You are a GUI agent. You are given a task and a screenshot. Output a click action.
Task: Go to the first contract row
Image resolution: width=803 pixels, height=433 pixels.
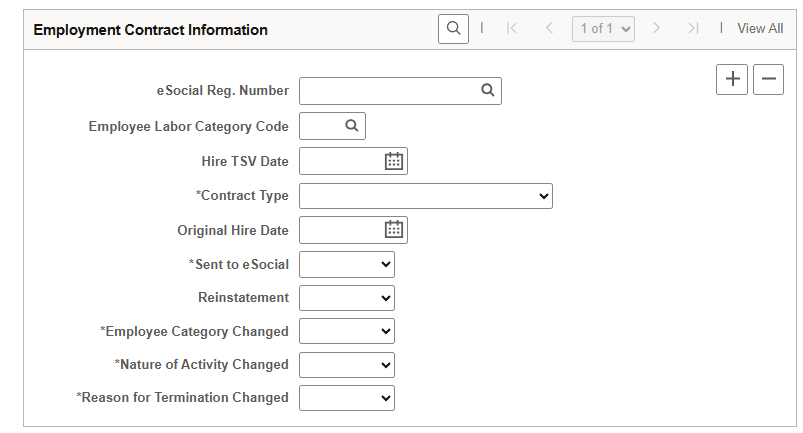click(x=512, y=29)
